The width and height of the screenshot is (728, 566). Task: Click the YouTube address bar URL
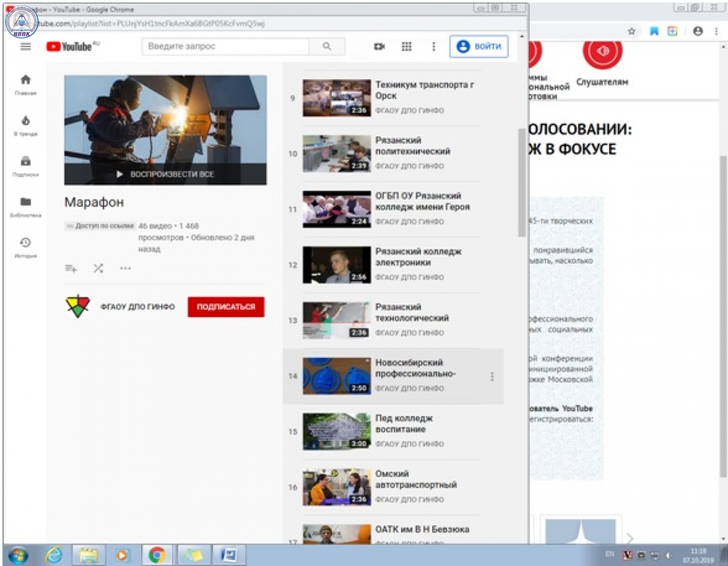click(x=152, y=24)
